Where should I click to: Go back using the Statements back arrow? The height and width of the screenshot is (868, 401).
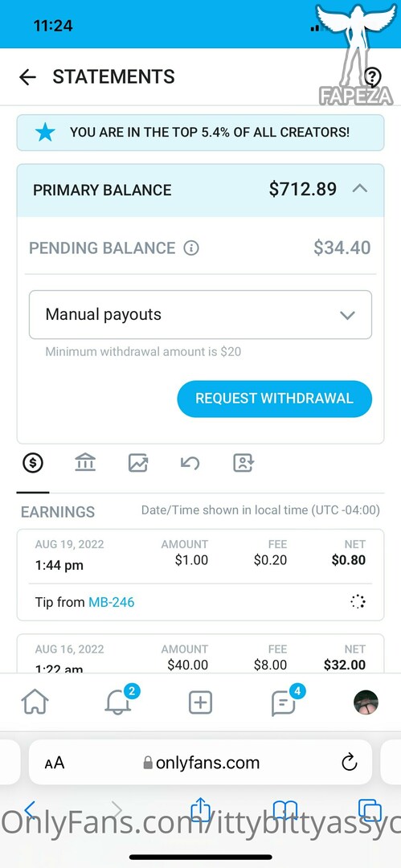(27, 77)
